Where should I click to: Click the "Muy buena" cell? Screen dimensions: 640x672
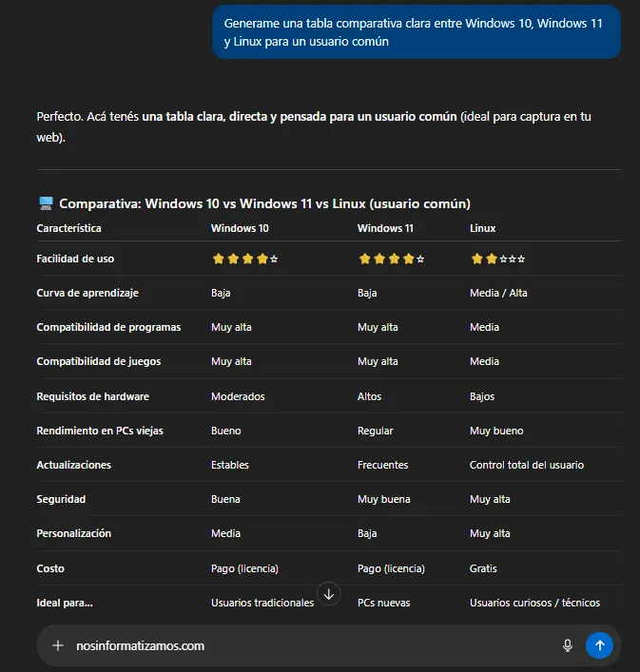(384, 499)
